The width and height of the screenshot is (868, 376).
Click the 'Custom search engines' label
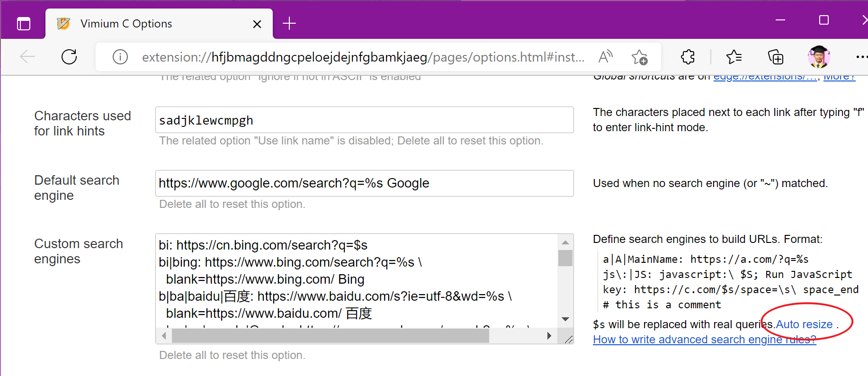79,251
